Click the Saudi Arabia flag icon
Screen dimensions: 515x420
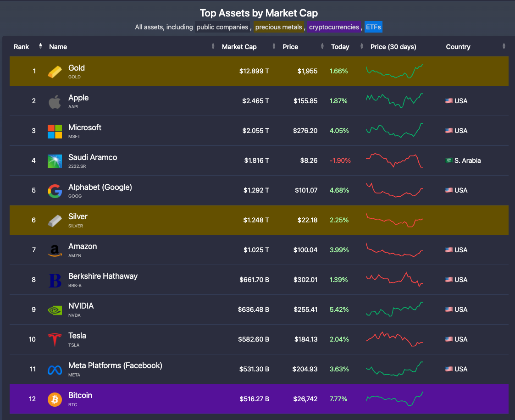pos(449,160)
